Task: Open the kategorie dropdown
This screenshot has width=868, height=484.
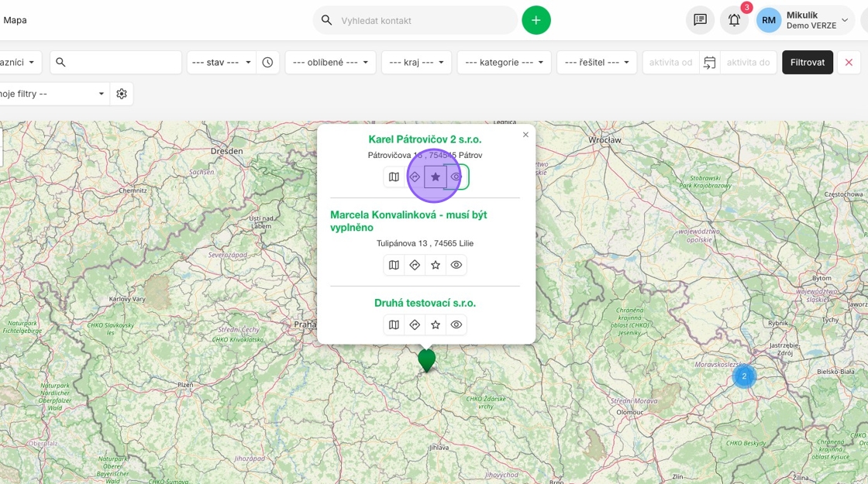Action: [504, 63]
